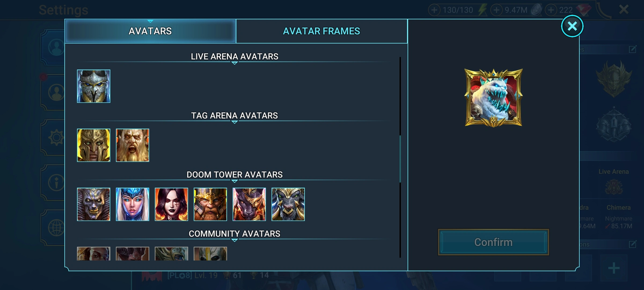Open the Avatars tab
The image size is (644, 290).
[150, 31]
